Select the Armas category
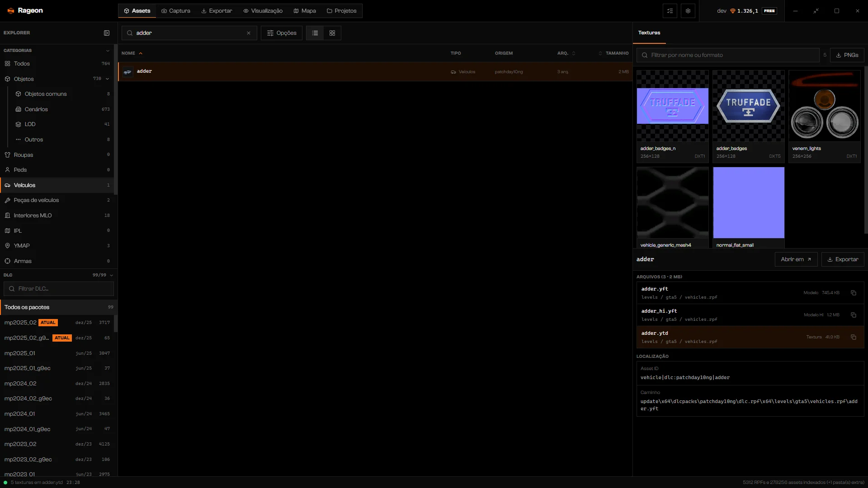Screen dimensions: 868x488 pos(57,261)
